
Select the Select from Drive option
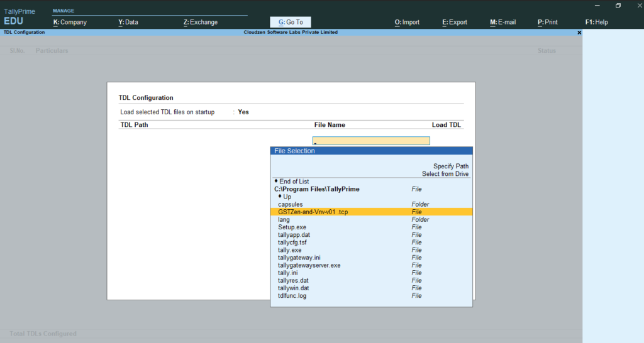[445, 174]
